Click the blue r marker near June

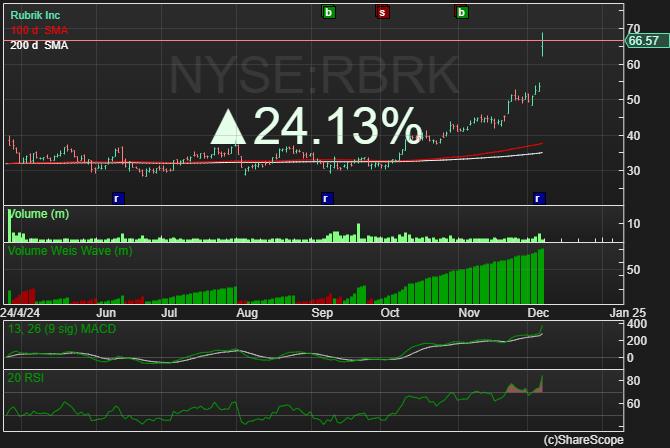coord(118,198)
